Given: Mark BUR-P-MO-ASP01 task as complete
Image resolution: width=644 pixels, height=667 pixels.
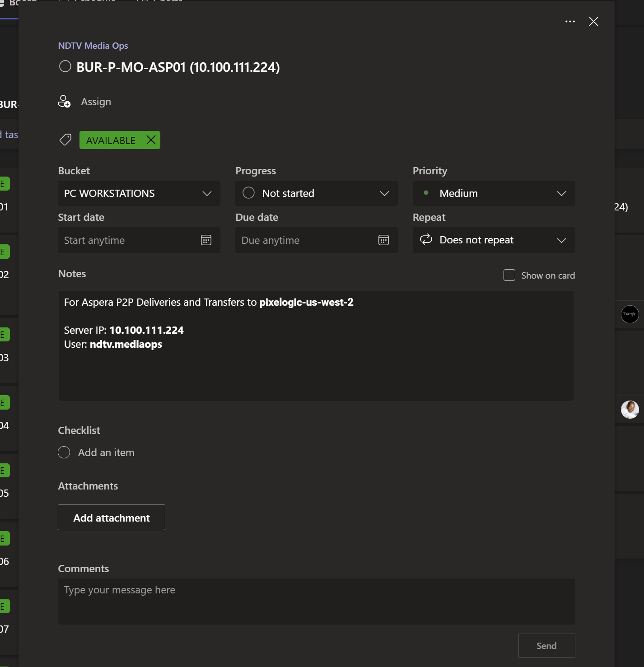Looking at the screenshot, I should click(65, 67).
